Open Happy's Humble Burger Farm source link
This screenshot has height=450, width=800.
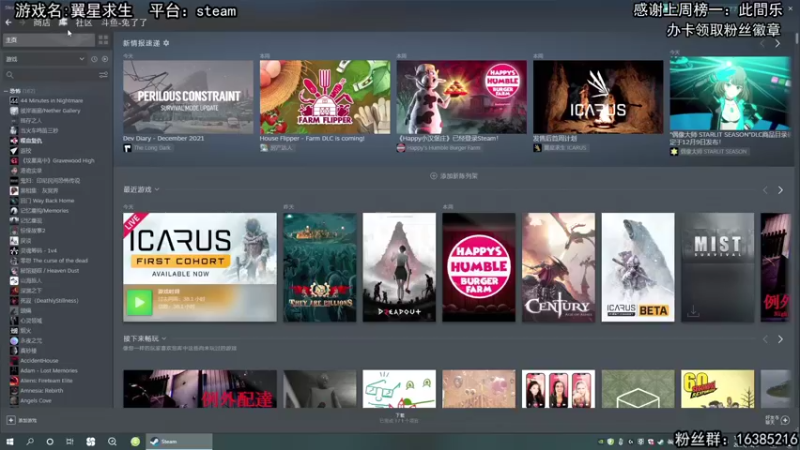click(439, 148)
